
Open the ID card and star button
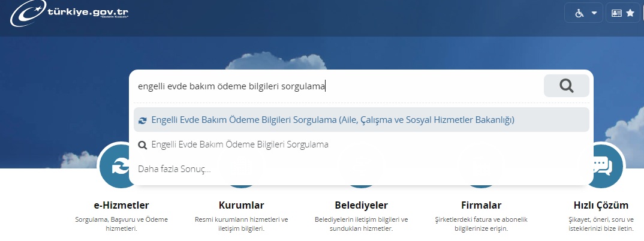623,13
